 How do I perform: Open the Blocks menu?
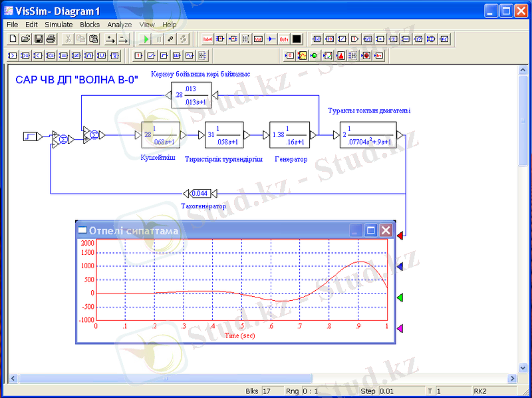(90, 25)
